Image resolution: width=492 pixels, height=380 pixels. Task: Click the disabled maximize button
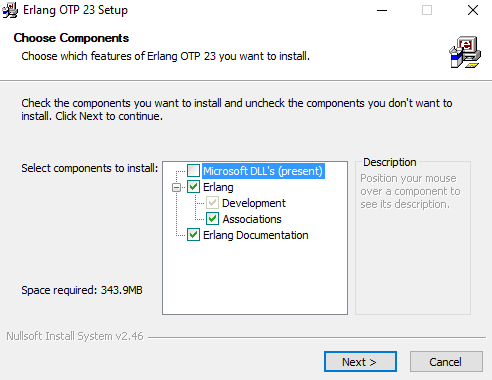(427, 10)
